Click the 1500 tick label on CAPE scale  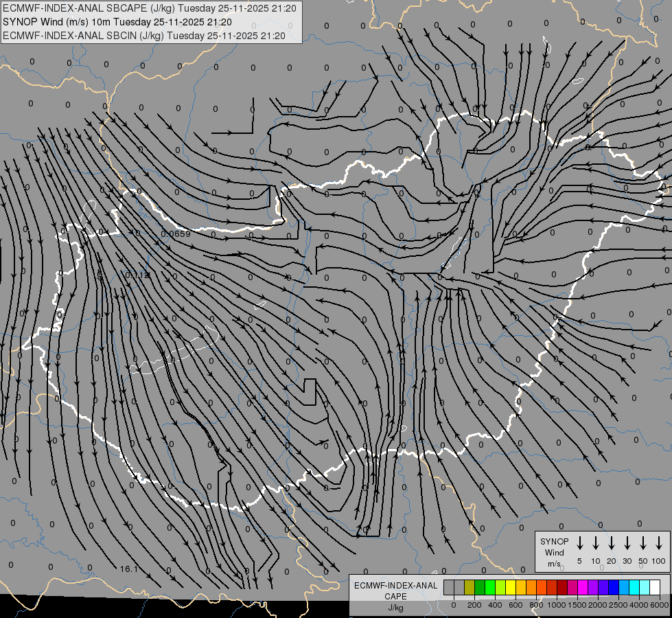[x=577, y=605]
